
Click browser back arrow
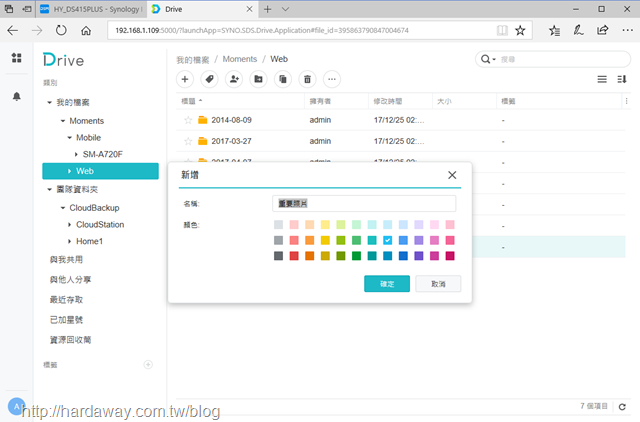13,30
